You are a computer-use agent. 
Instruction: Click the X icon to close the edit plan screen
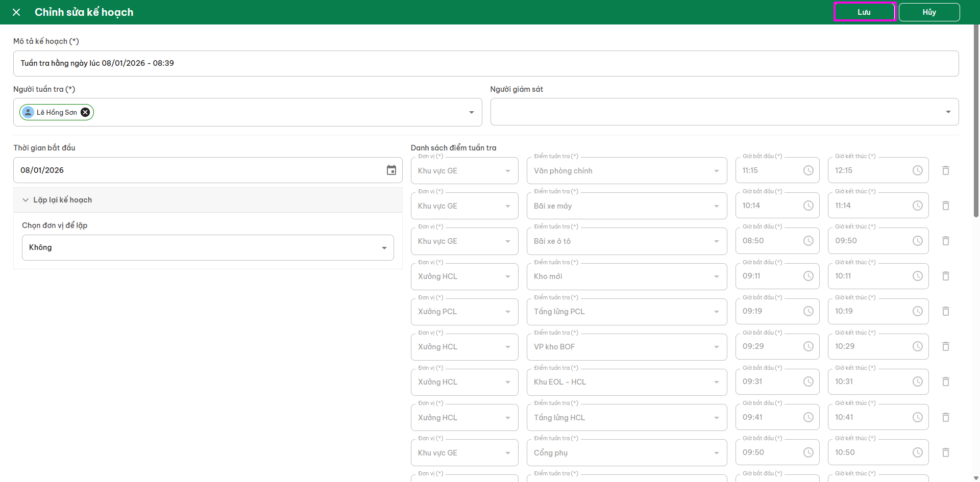[x=16, y=12]
